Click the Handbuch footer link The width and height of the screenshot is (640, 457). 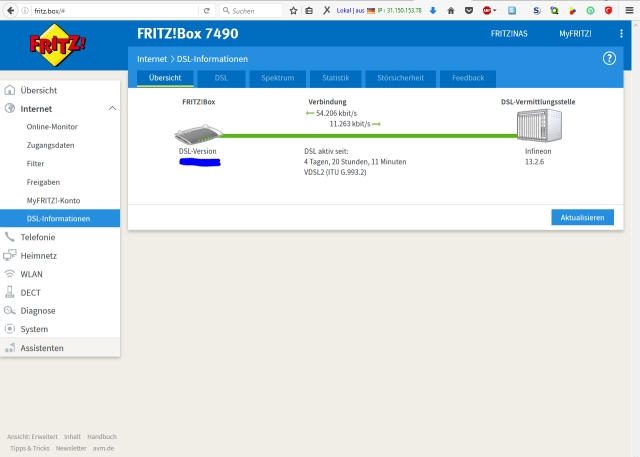click(x=102, y=437)
